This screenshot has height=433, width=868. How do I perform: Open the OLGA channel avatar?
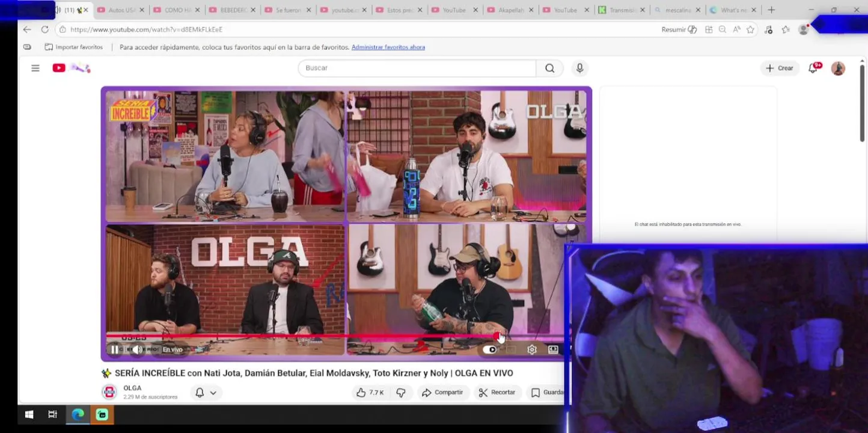tap(109, 392)
